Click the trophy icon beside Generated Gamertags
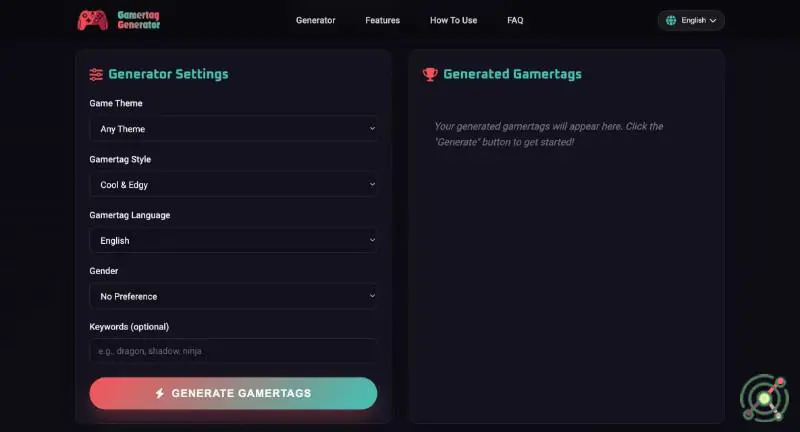 pyautogui.click(x=430, y=74)
